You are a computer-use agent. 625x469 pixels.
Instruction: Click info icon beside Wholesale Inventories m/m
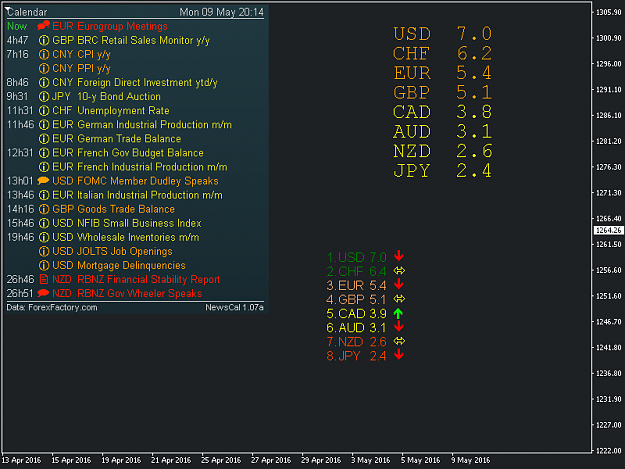(x=44, y=237)
